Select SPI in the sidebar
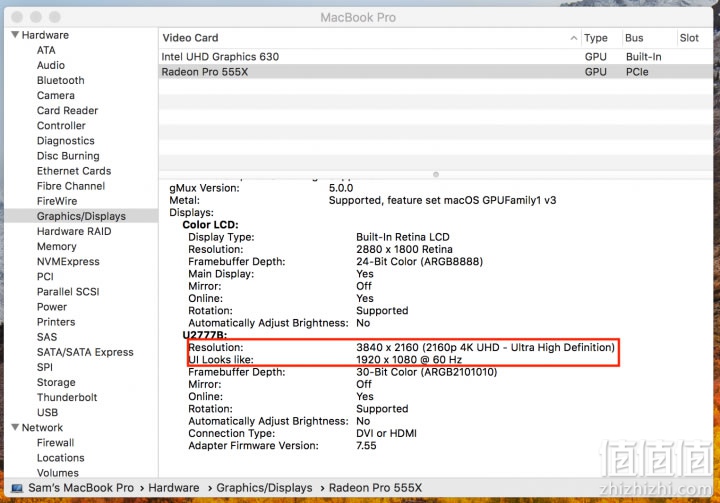 pyautogui.click(x=45, y=367)
